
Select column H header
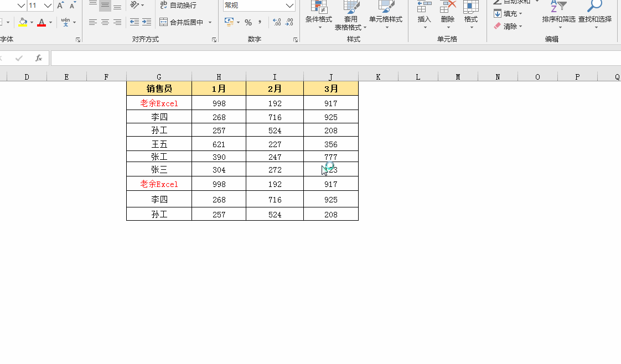point(219,77)
